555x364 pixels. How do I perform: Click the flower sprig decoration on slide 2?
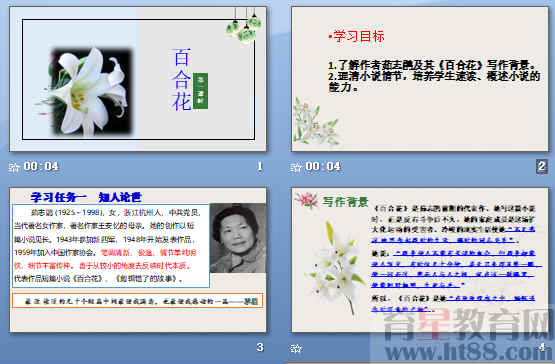click(315, 122)
